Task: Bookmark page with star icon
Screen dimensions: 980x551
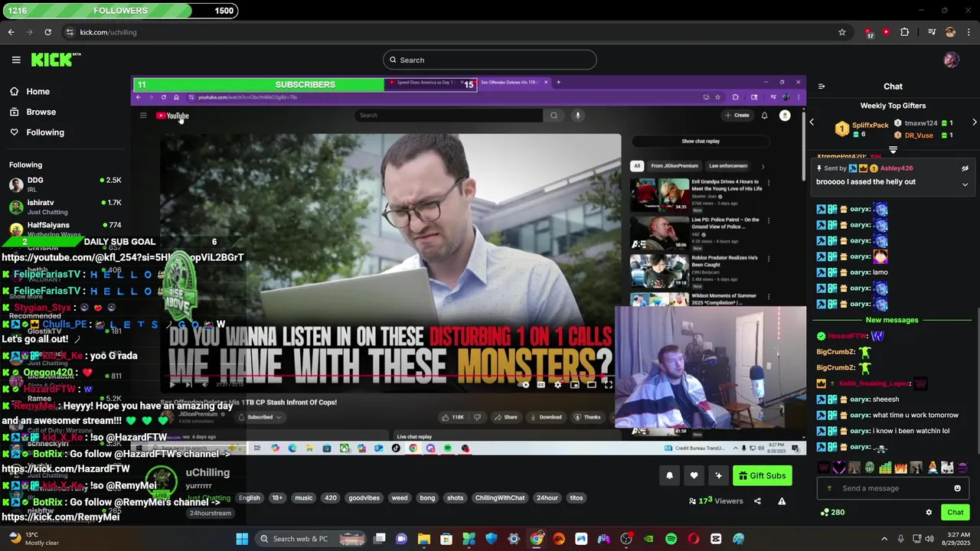Action: 842,32
